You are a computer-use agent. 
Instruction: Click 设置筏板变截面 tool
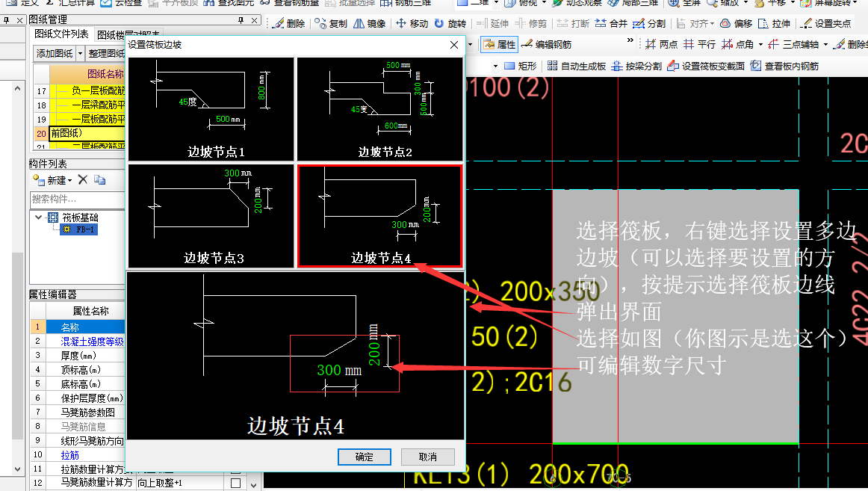[x=706, y=66]
